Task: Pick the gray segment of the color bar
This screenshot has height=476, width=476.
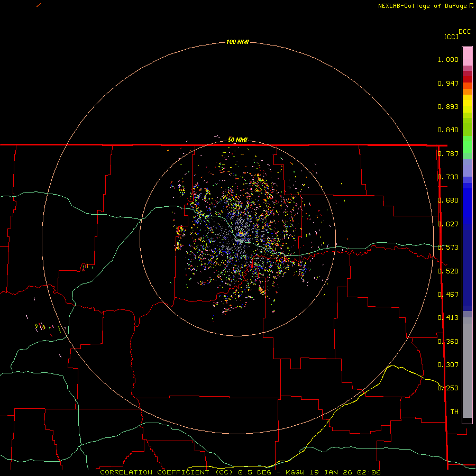Action: tap(467, 368)
